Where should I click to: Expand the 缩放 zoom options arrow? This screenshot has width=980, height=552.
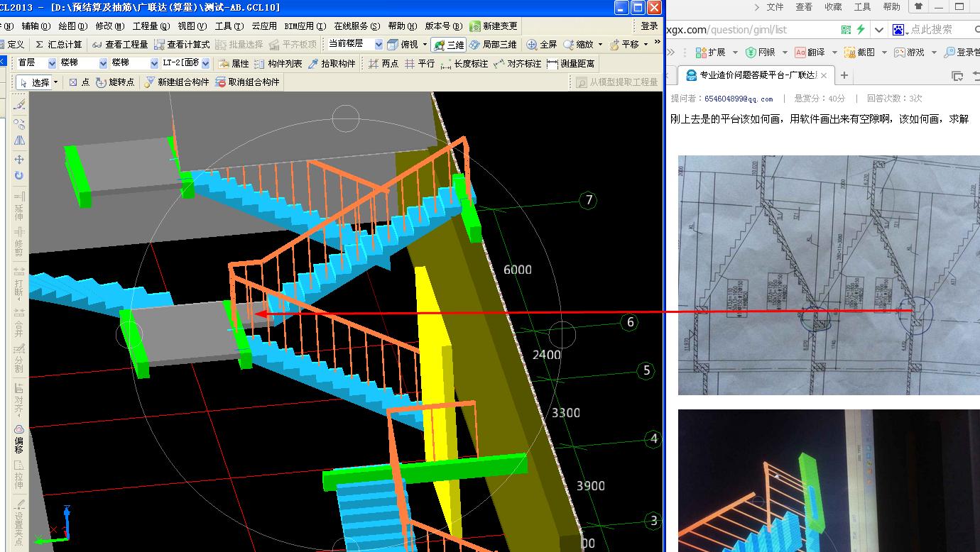coord(601,44)
